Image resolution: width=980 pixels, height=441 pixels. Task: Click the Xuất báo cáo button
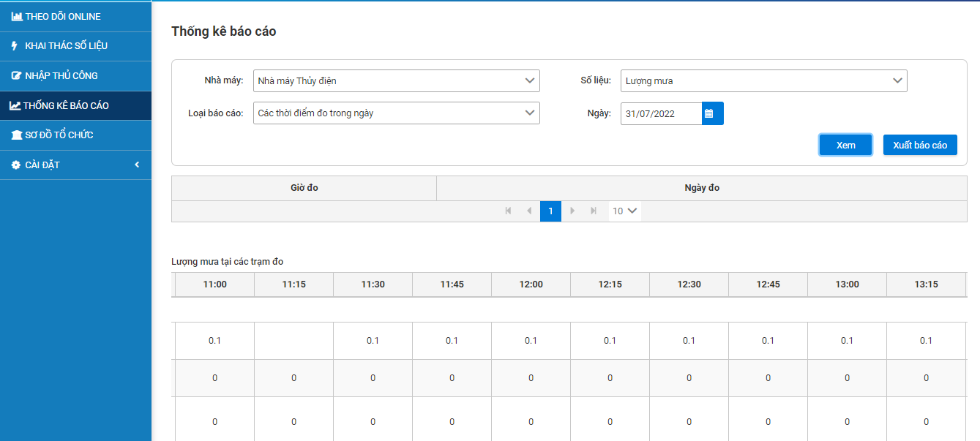click(919, 145)
